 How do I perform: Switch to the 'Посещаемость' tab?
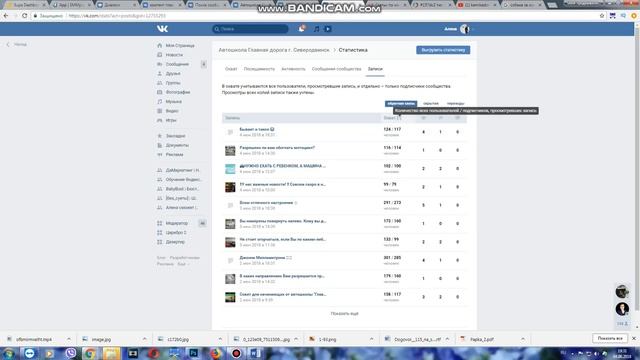coord(259,69)
